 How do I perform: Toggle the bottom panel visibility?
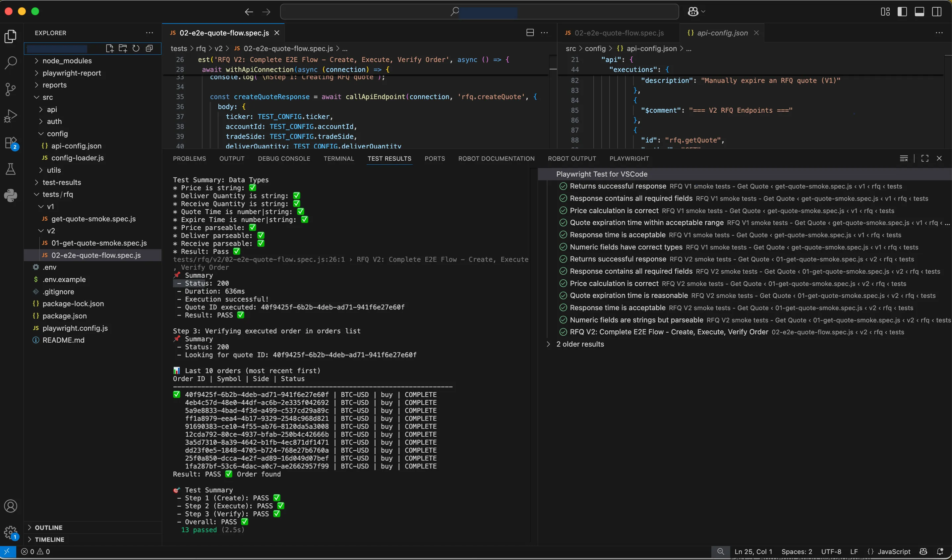pyautogui.click(x=919, y=12)
